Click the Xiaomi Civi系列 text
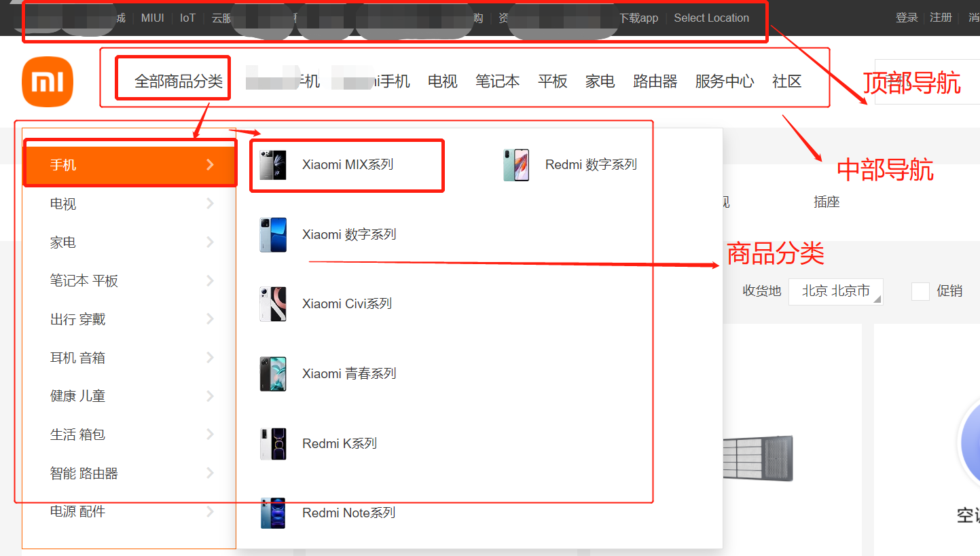Screen dimensions: 980x556 (x=347, y=303)
